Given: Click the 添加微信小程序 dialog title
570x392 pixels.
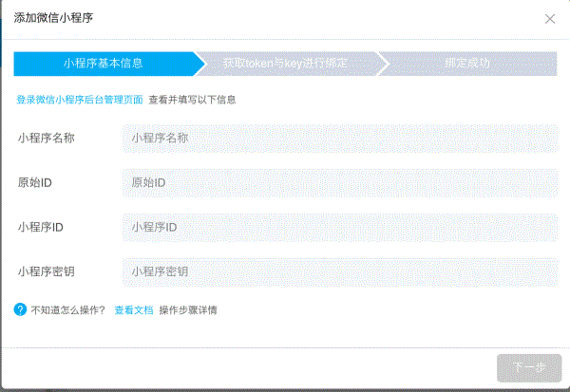Looking at the screenshot, I should (x=53, y=18).
